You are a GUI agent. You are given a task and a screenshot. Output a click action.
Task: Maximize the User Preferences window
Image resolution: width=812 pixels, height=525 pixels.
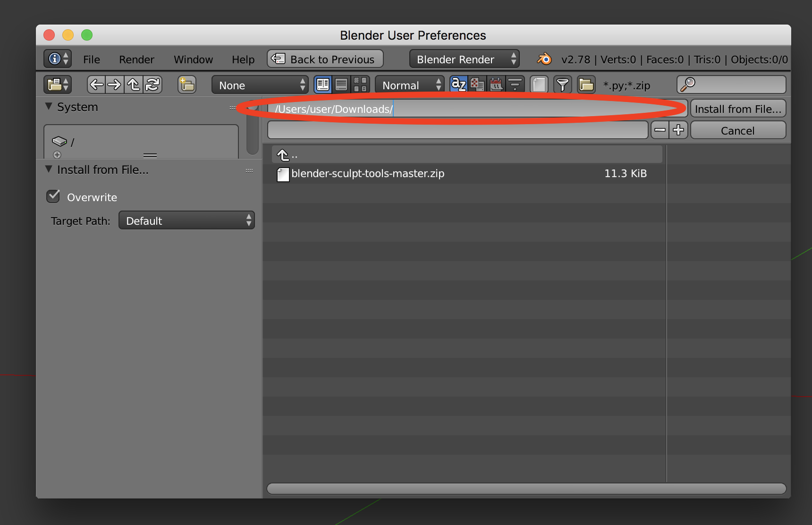87,35
